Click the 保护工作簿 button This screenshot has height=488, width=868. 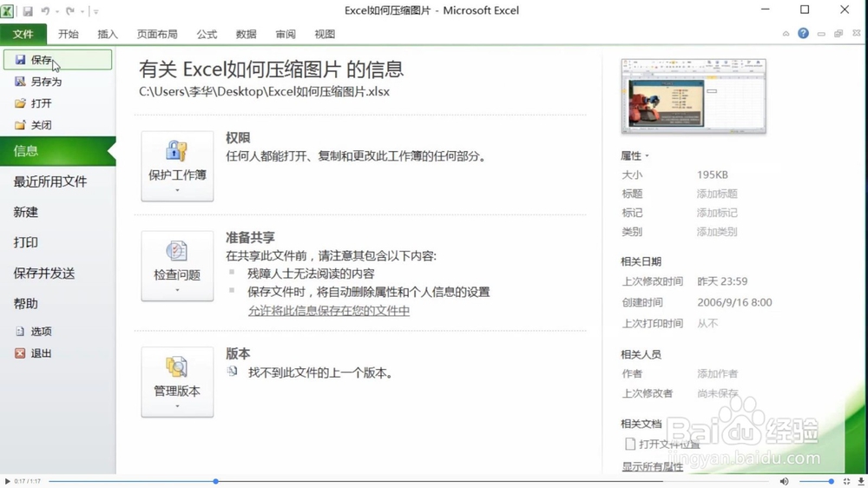tap(177, 166)
